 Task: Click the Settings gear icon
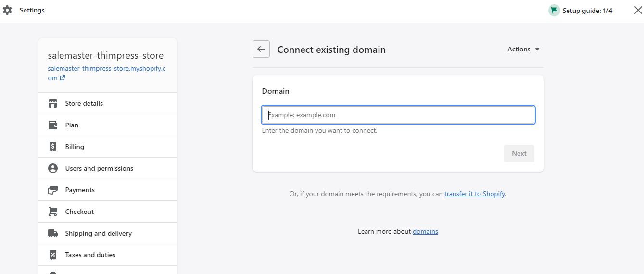coord(7,10)
